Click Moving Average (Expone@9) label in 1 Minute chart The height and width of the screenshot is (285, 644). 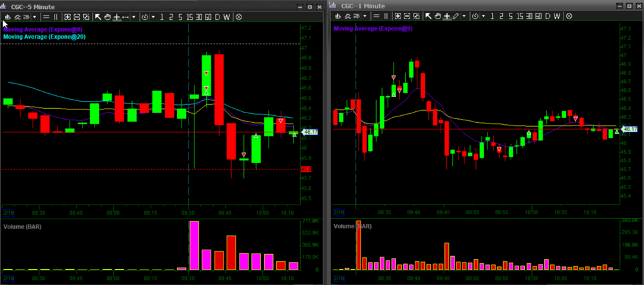[372, 29]
